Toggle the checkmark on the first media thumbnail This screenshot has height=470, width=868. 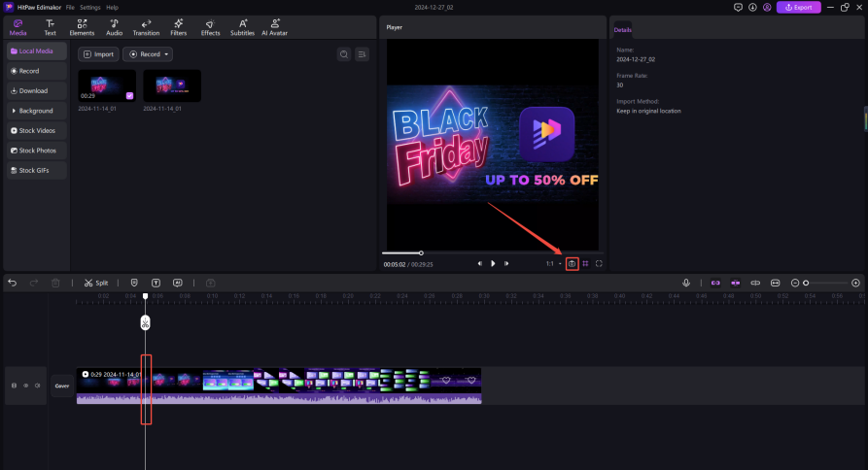click(x=130, y=95)
